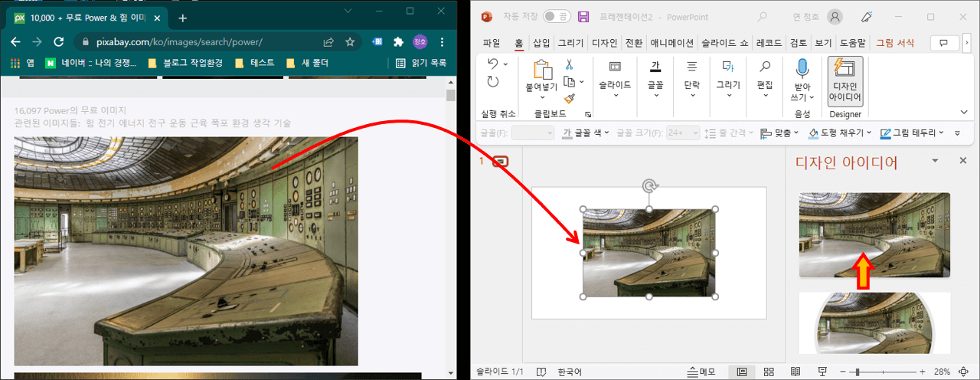
Task: Open the Slides (슬라이드) ribbon group
Action: (x=615, y=80)
